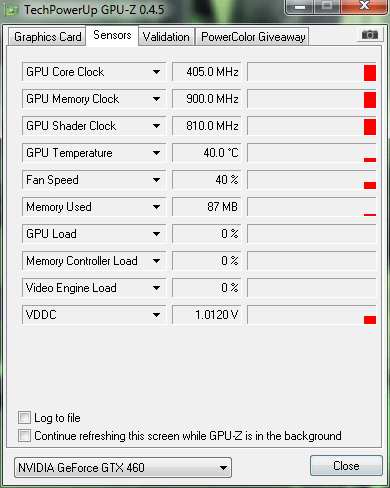Click the camera screenshot icon
The width and height of the screenshot is (390, 488).
click(x=369, y=35)
